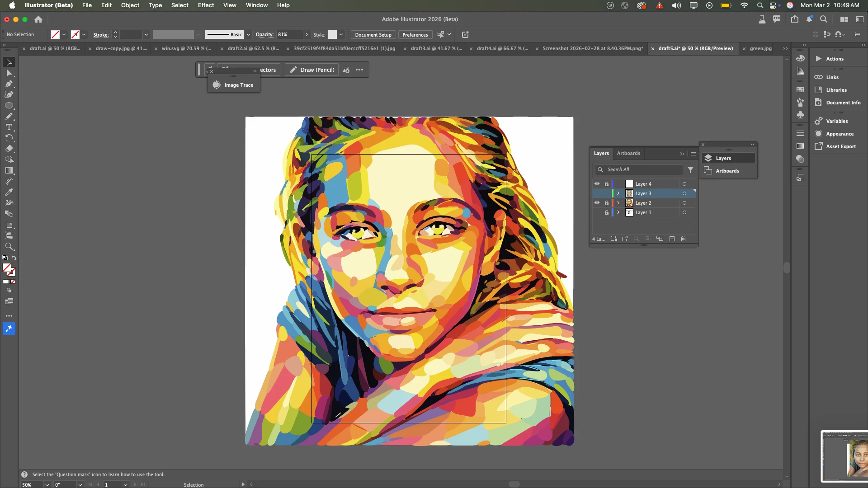Screen dimensions: 868x488
Task: Open the zoom level dropdown at 50%
Action: (x=47, y=485)
